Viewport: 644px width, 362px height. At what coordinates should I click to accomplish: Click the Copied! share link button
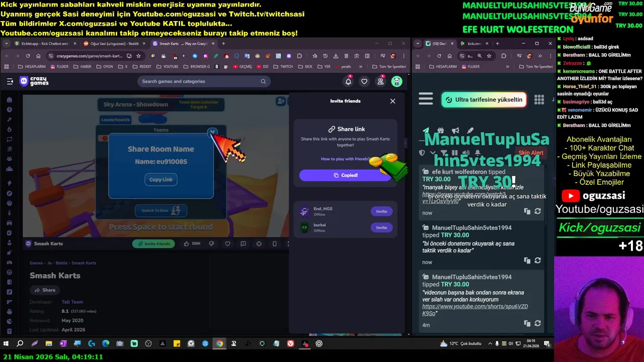click(x=345, y=175)
